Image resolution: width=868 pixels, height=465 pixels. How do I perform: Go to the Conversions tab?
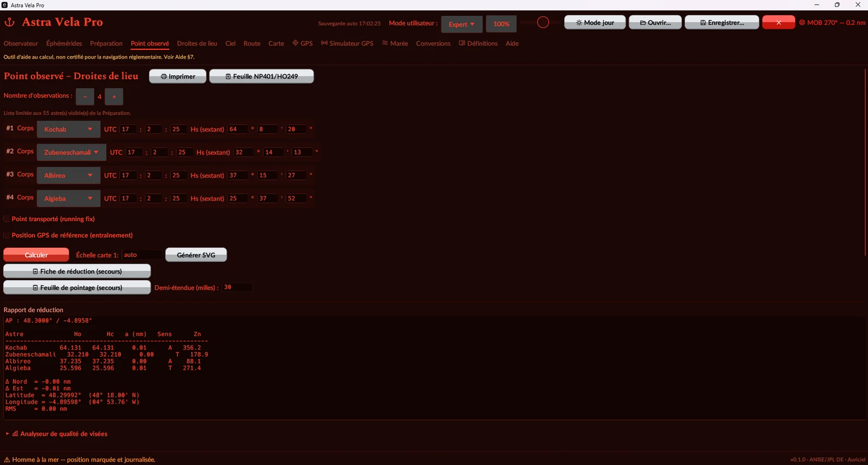(433, 43)
